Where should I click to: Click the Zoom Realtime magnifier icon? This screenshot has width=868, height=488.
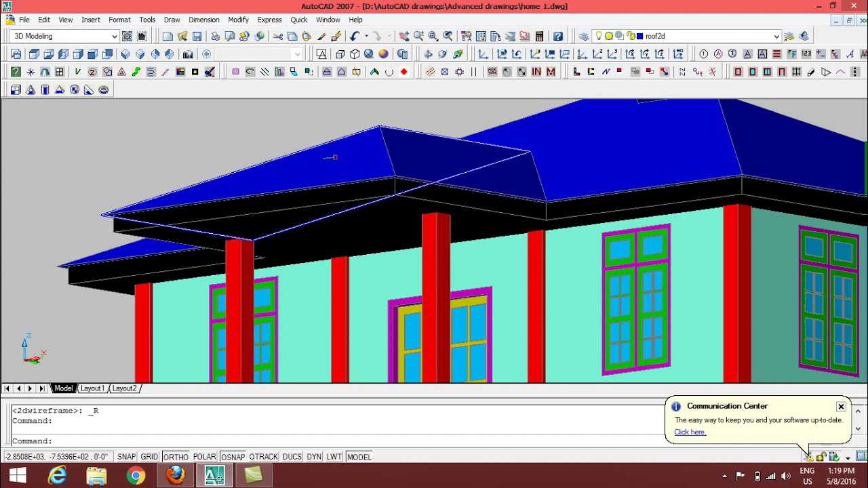(418, 37)
